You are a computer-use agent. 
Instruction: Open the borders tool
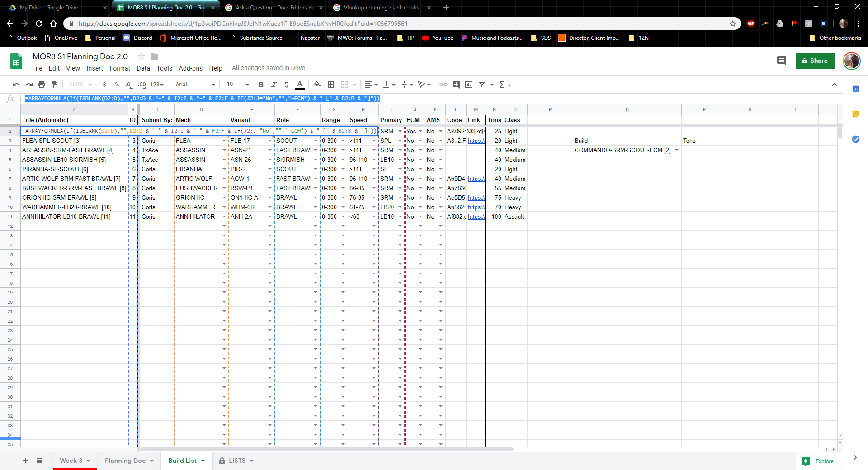[x=331, y=85]
